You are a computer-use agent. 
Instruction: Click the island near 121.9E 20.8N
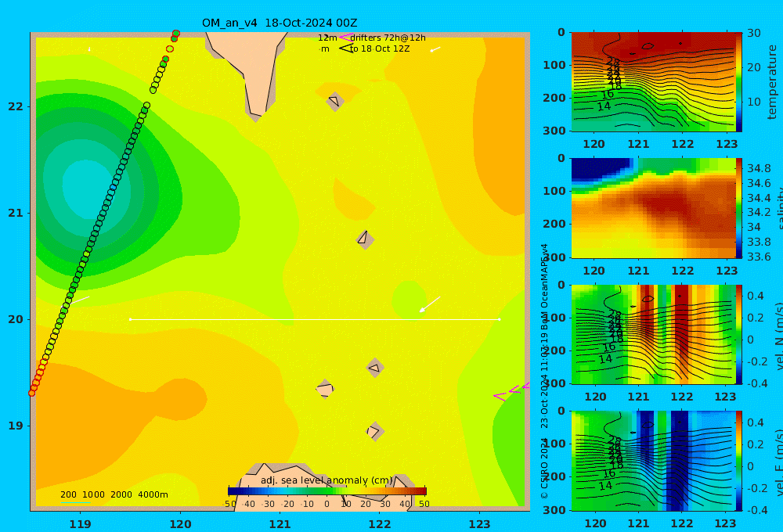tap(365, 239)
